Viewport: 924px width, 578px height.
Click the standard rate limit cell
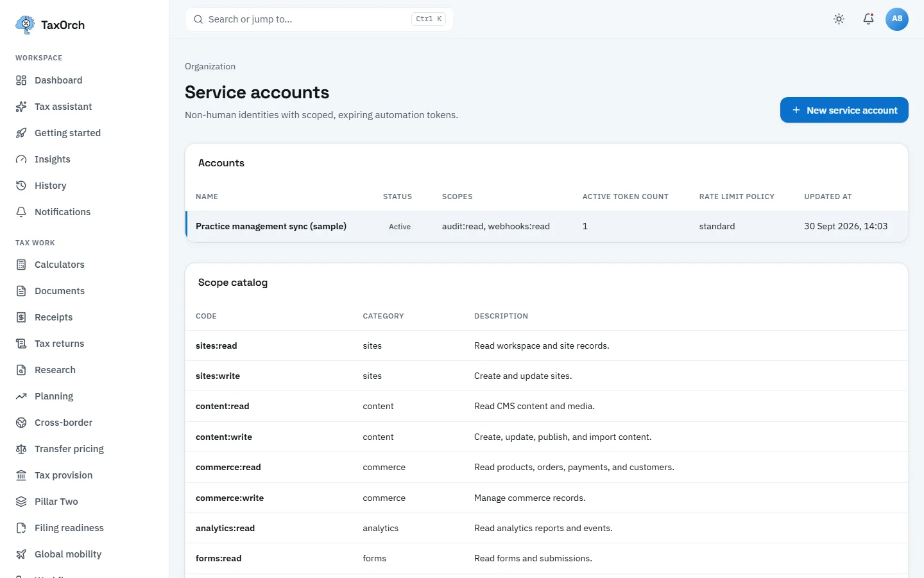(717, 226)
